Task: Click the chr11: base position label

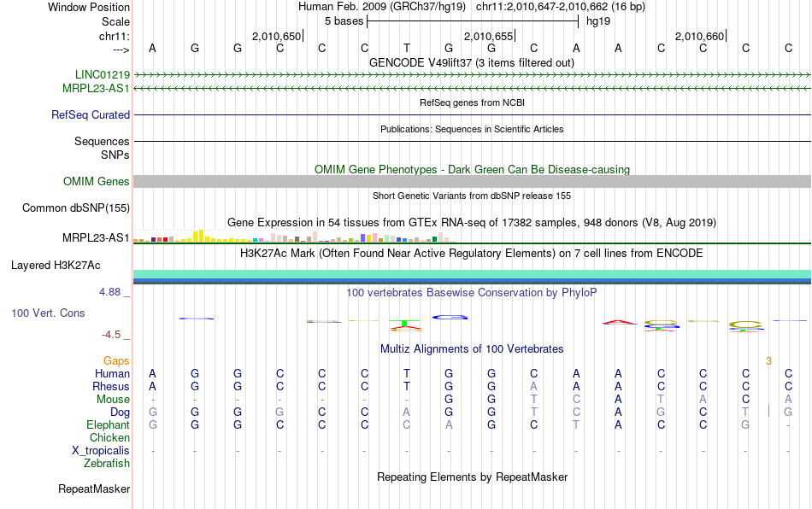Action: click(x=114, y=36)
